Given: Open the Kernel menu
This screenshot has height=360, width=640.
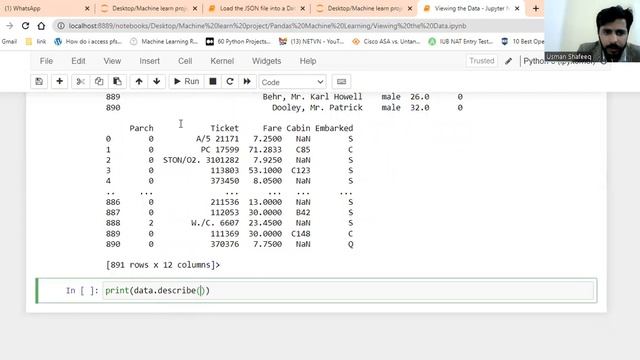Looking at the screenshot, I should point(222,61).
